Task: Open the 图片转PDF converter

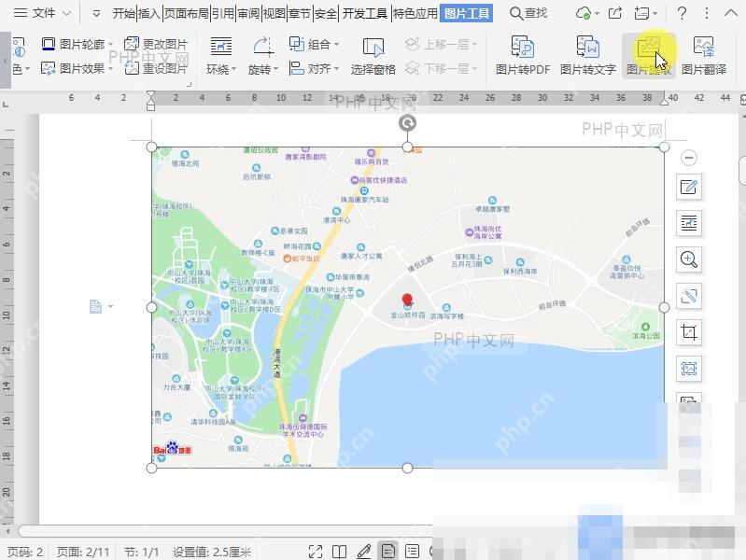Action: coord(523,55)
